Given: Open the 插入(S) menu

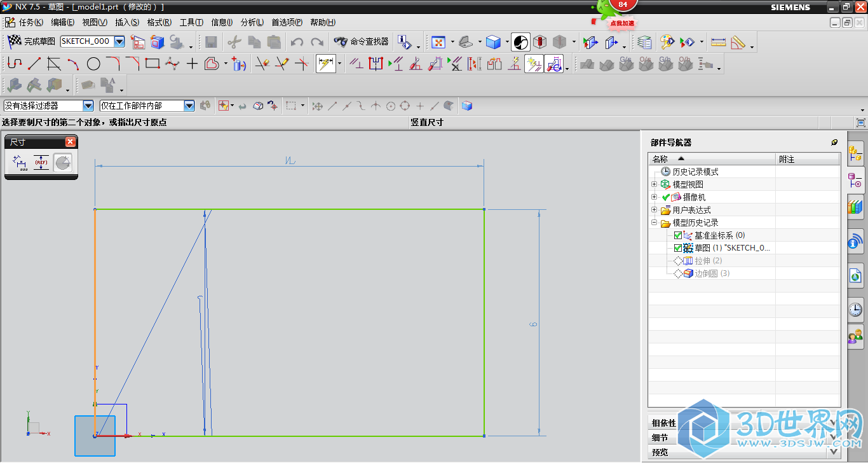Looking at the screenshot, I should click(127, 22).
